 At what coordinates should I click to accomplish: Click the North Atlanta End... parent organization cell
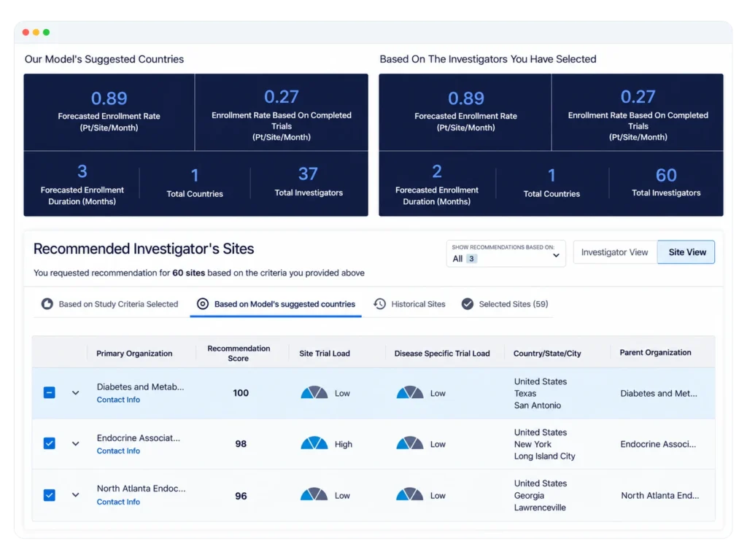tap(660, 495)
